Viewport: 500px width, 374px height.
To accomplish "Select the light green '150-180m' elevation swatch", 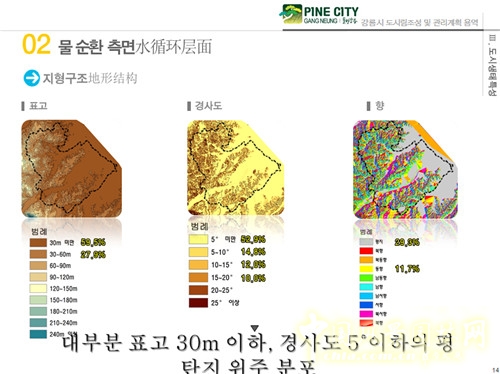I will (x=38, y=299).
